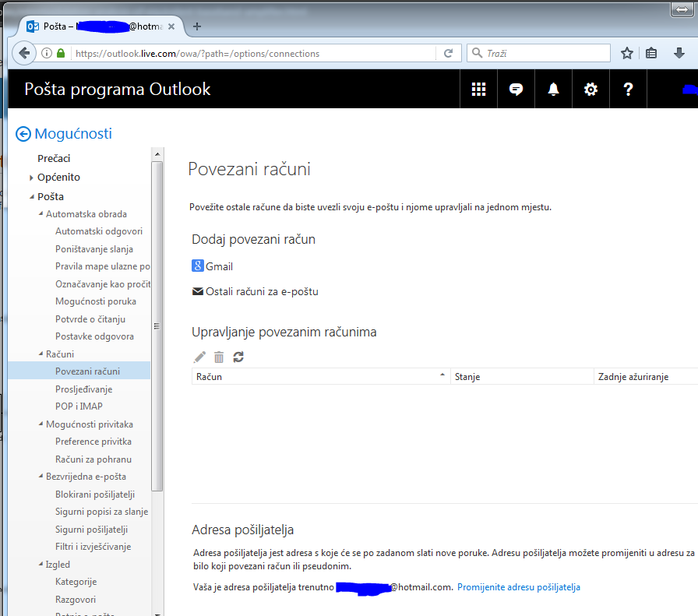The image size is (698, 616).
Task: Click the URL address bar
Action: pos(254,54)
